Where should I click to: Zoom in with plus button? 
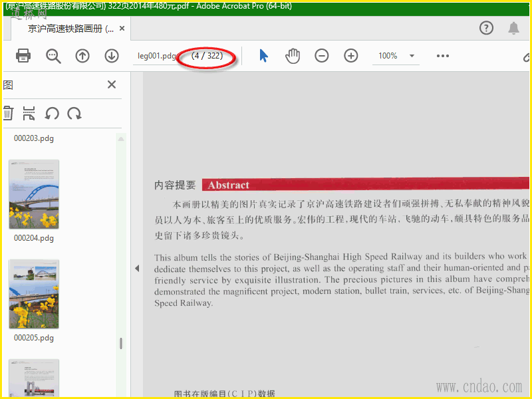351,56
